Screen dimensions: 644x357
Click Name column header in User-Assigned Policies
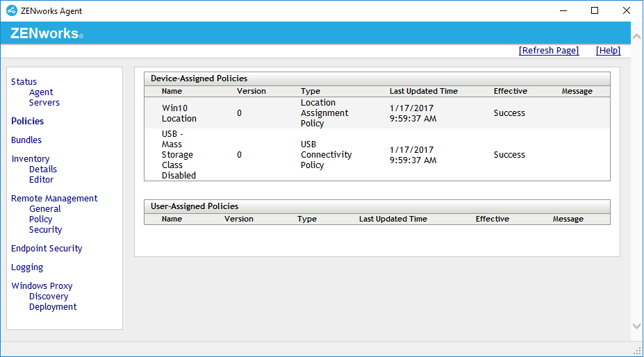click(x=172, y=219)
